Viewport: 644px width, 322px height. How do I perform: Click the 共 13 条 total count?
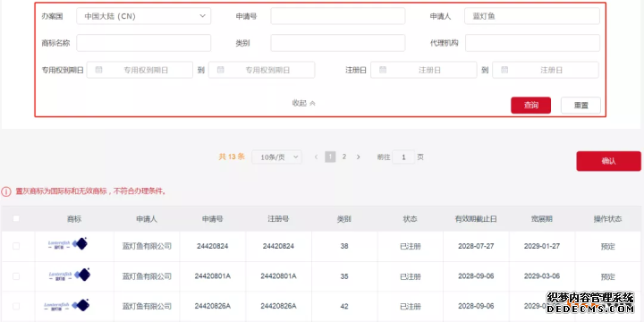(232, 157)
